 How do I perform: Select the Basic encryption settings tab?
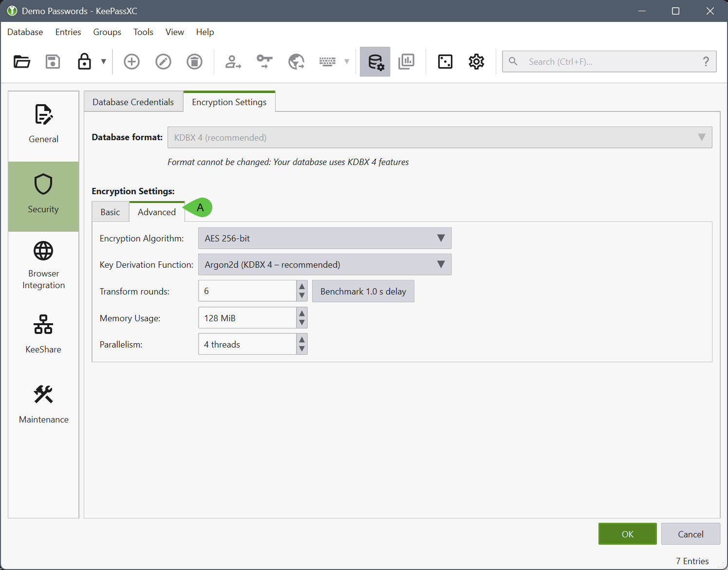pos(110,212)
